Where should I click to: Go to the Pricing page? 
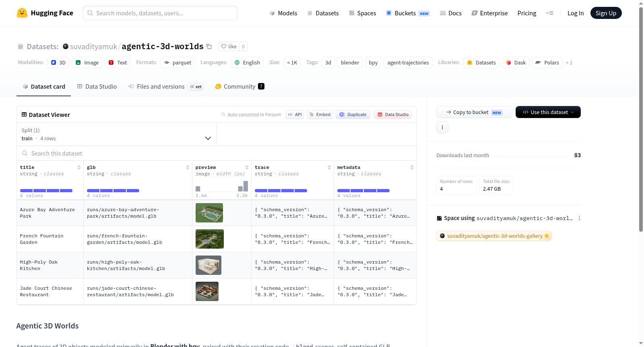point(527,13)
